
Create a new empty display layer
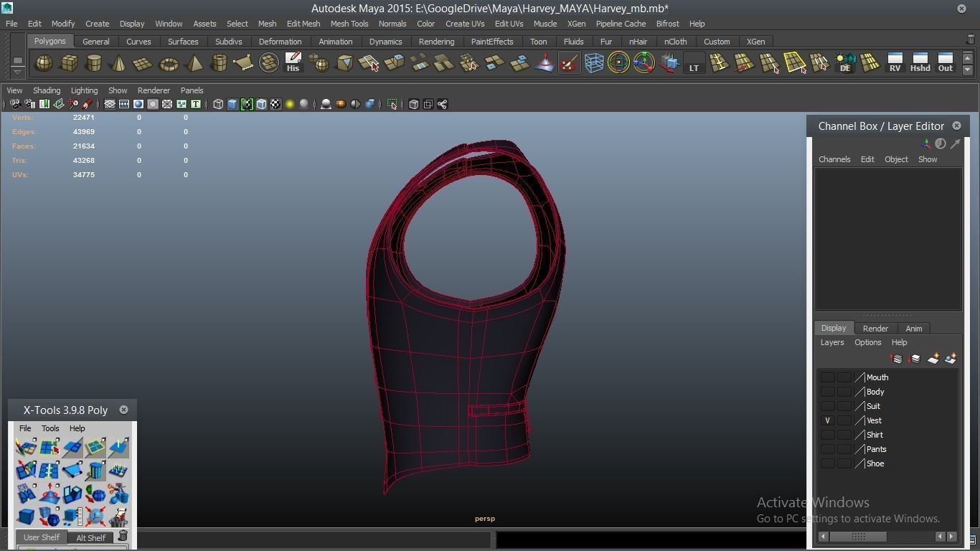pos(933,359)
